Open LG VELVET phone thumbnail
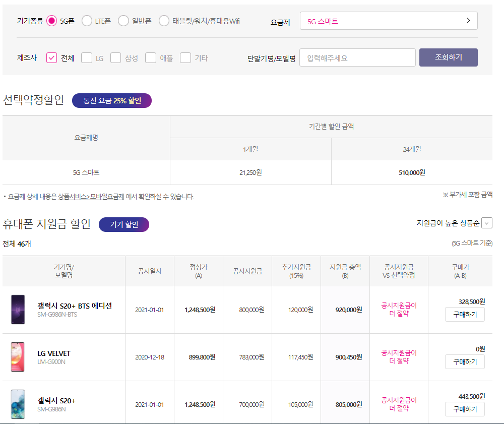This screenshot has width=504, height=424. [18, 357]
